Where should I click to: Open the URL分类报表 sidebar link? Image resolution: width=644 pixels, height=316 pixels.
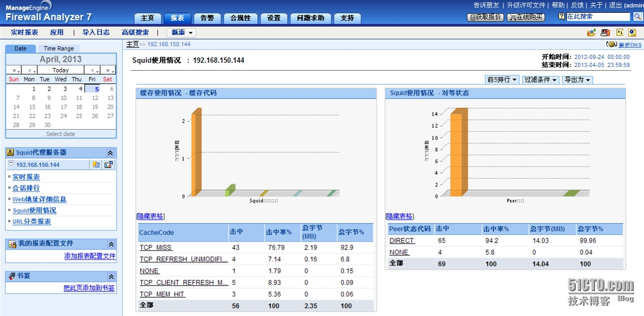[x=32, y=222]
